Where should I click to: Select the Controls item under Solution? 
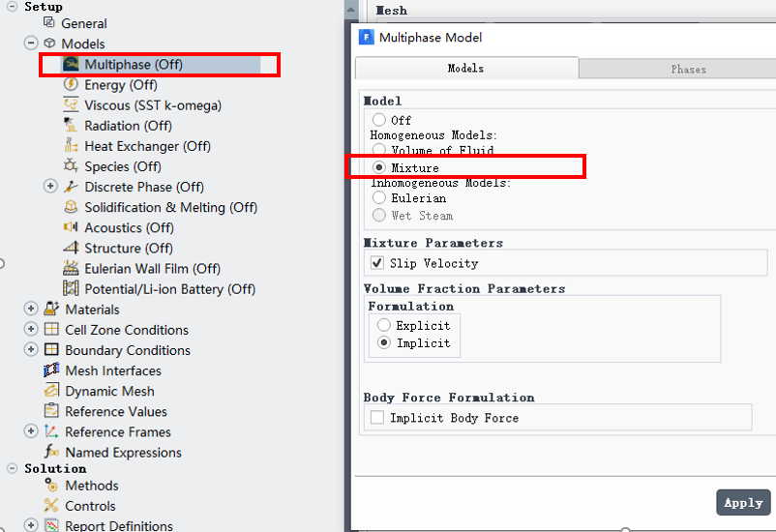(91, 506)
